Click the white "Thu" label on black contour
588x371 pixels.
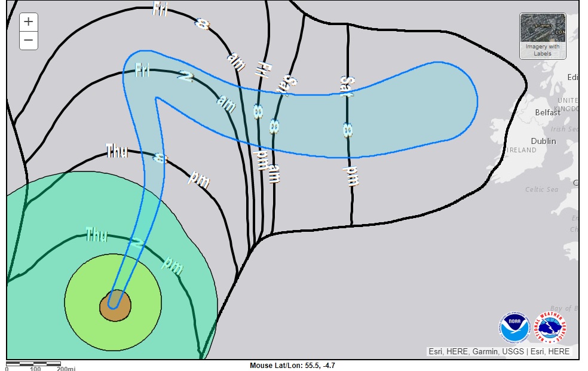click(x=117, y=151)
